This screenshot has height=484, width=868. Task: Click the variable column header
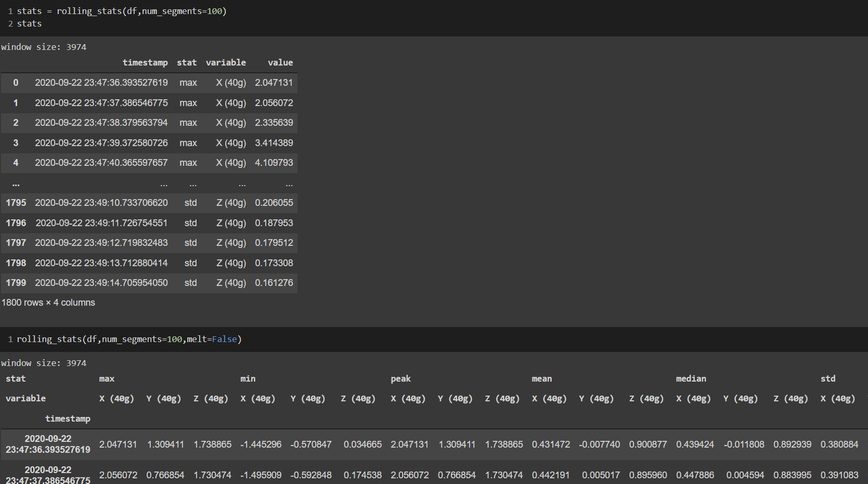point(226,62)
